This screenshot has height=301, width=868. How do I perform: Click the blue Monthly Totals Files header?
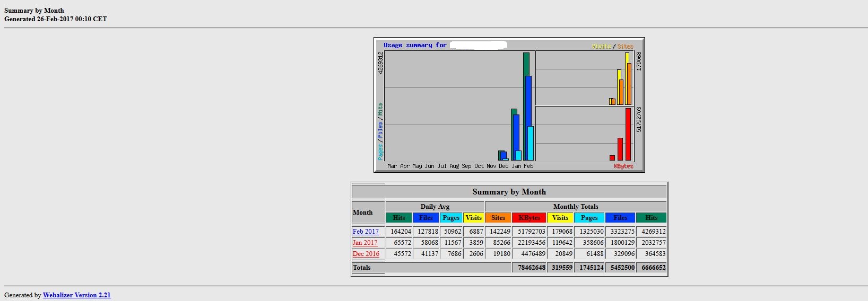(620, 218)
